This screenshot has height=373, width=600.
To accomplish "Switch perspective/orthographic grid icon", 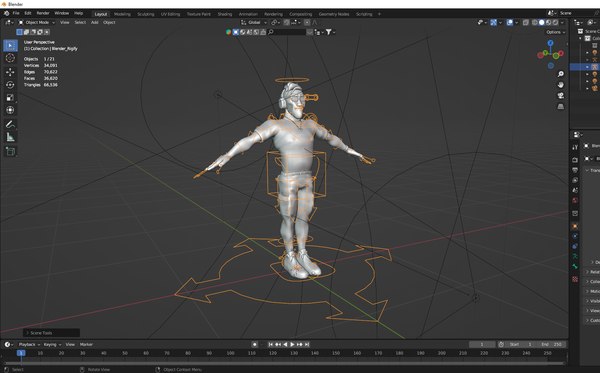I will 561,106.
